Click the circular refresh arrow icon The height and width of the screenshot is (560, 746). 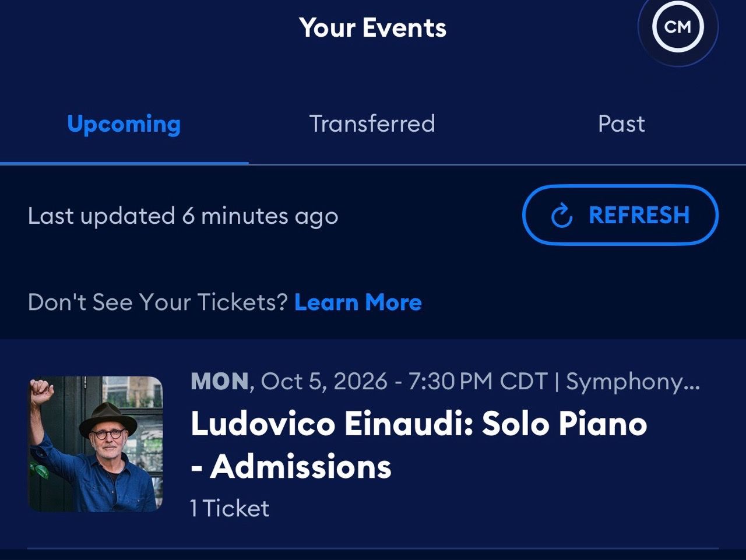[562, 216]
